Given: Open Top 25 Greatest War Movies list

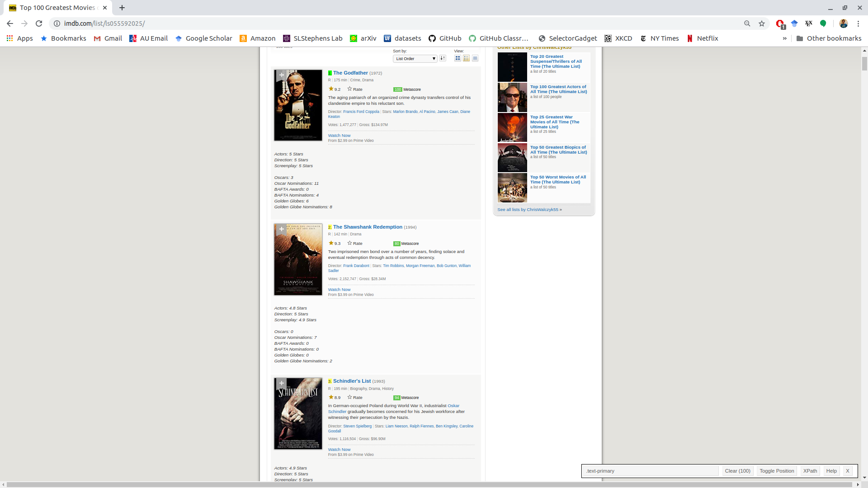Looking at the screenshot, I should tap(555, 122).
